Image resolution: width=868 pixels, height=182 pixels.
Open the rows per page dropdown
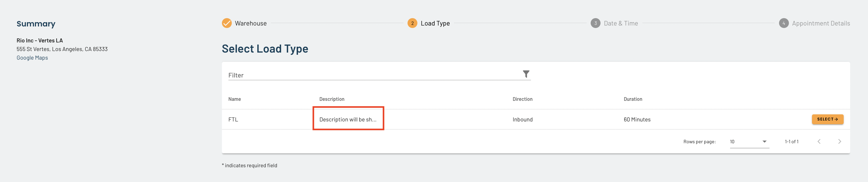pyautogui.click(x=749, y=142)
